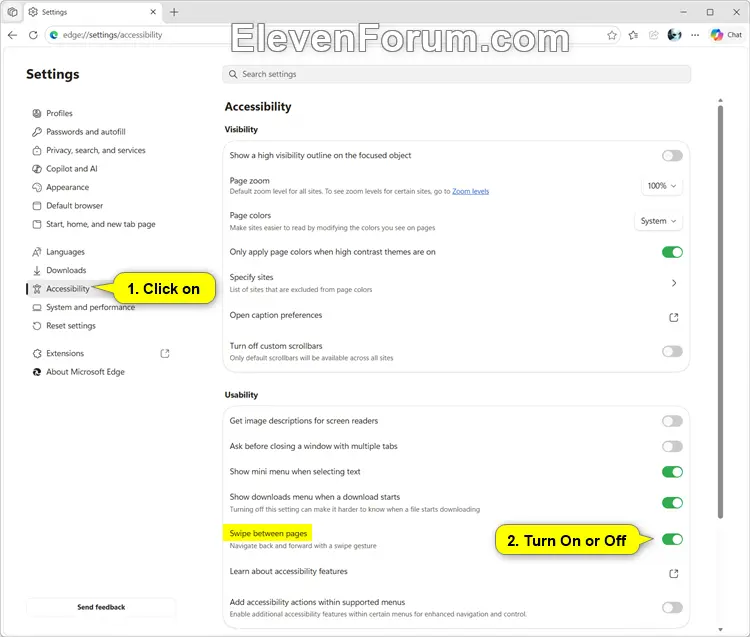The image size is (750, 637).
Task: Enable image descriptions for screen readers
Action: tap(672, 421)
